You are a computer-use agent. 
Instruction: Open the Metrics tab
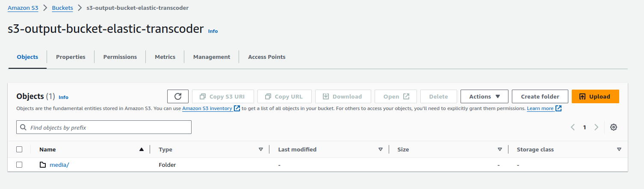(x=165, y=57)
